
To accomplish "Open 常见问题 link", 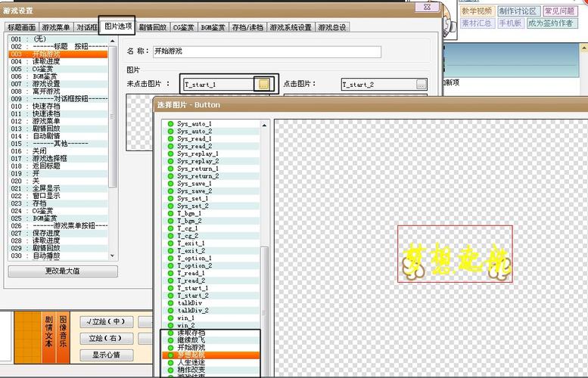I will [559, 11].
